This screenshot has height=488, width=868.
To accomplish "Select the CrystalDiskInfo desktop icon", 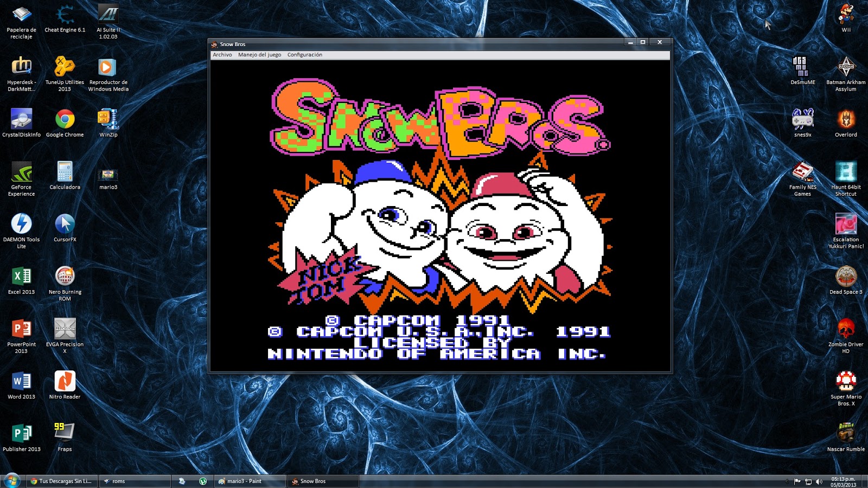I will click(x=22, y=124).
